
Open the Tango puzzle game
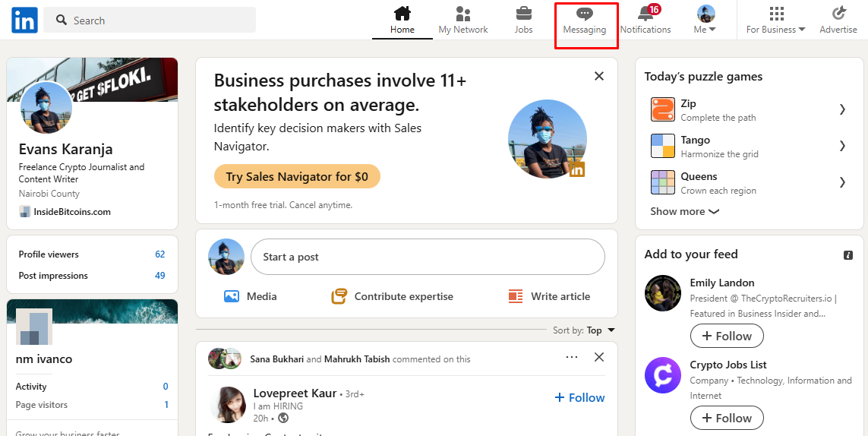pyautogui.click(x=749, y=147)
